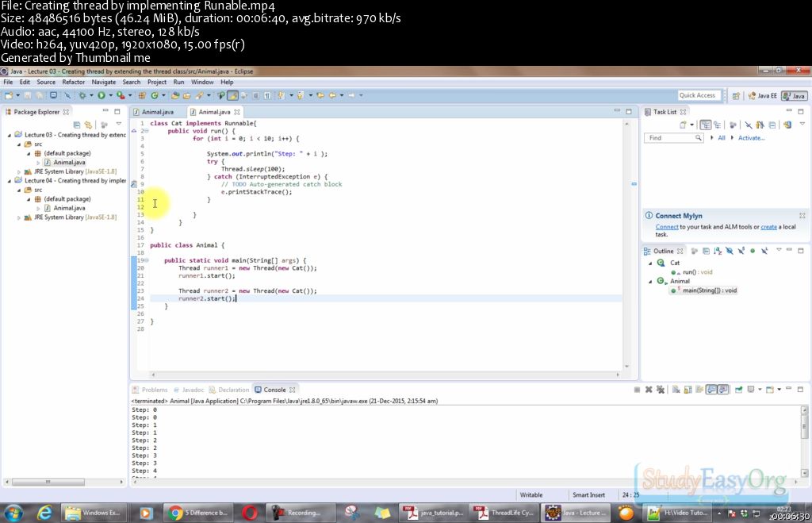Select Animal.java under Lecture 04 project
This screenshot has width=812, height=523.
click(x=70, y=209)
